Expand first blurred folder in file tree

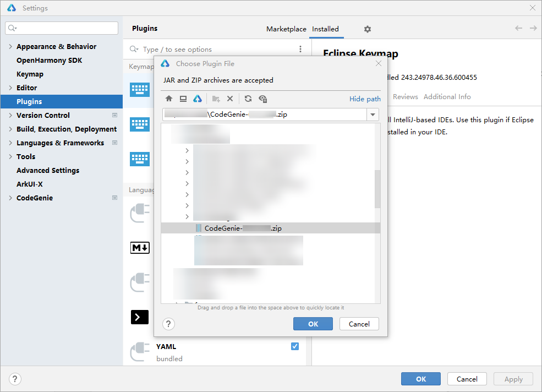coord(187,150)
